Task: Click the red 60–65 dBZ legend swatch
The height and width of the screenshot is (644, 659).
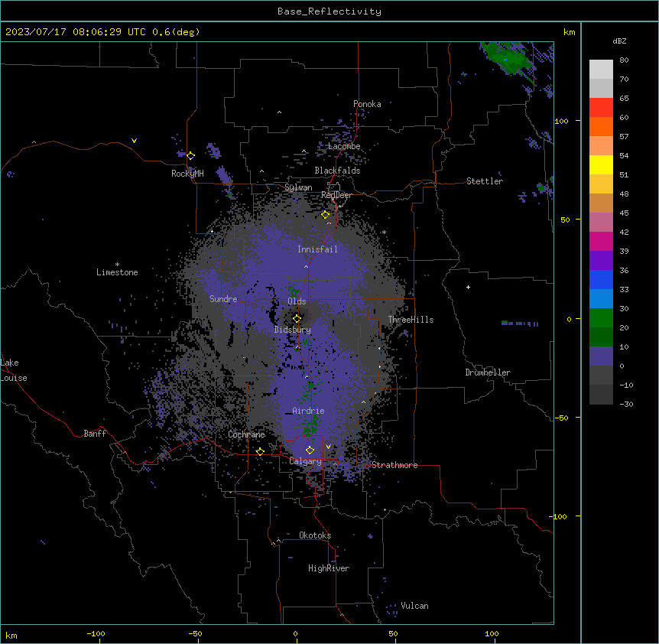Action: point(601,108)
